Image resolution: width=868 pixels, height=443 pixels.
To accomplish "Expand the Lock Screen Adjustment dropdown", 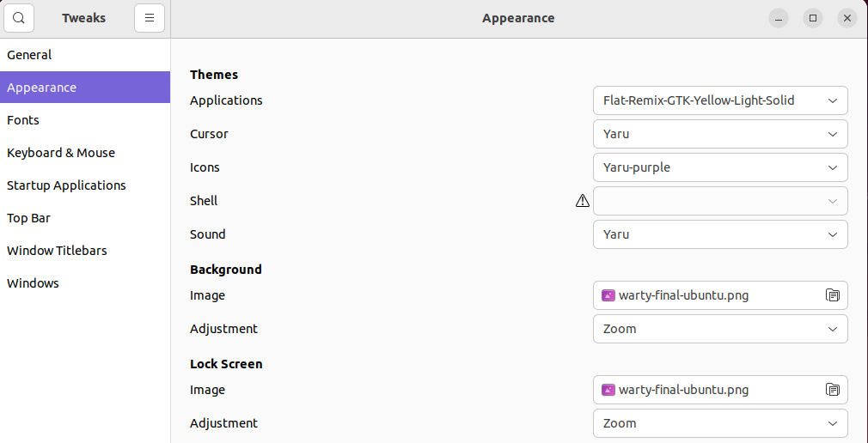I will [720, 423].
